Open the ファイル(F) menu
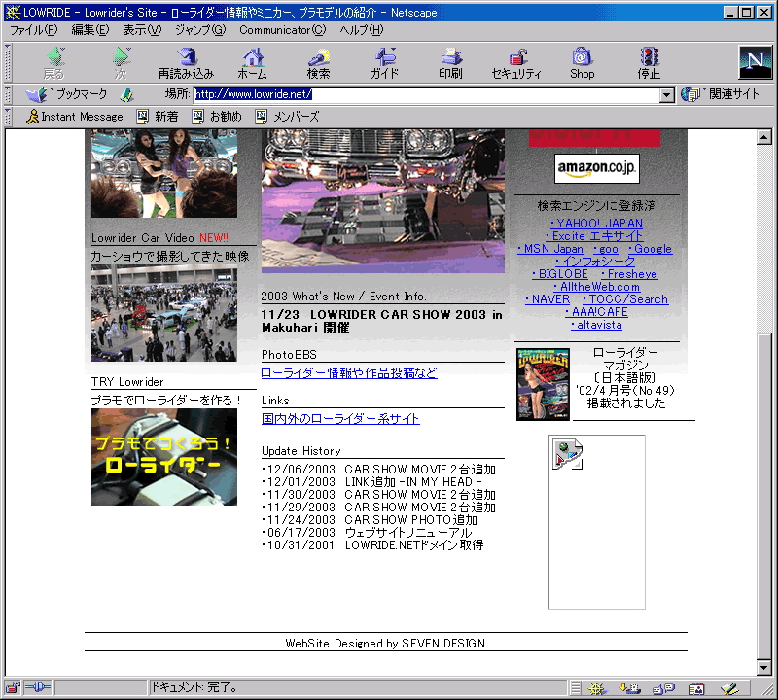Viewport: 778px width, 700px height. coord(34,30)
